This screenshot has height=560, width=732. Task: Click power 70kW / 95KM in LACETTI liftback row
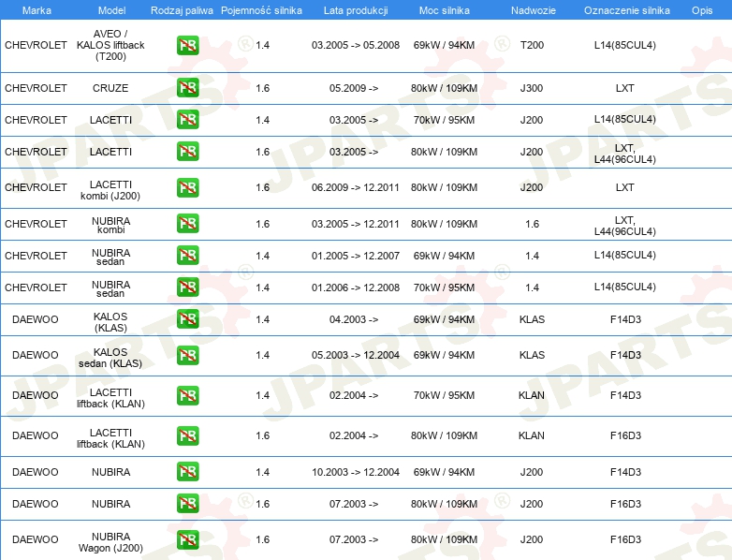click(x=444, y=395)
